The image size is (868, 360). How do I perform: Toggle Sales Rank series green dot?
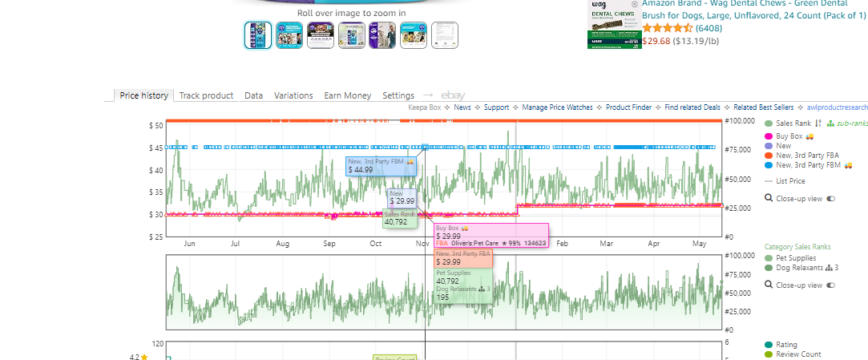pyautogui.click(x=769, y=123)
